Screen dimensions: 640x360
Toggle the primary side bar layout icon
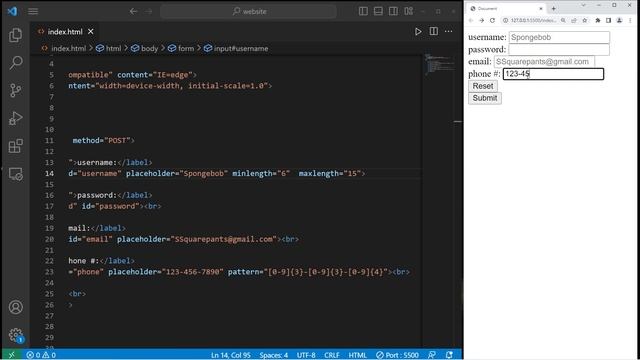pos(363,11)
